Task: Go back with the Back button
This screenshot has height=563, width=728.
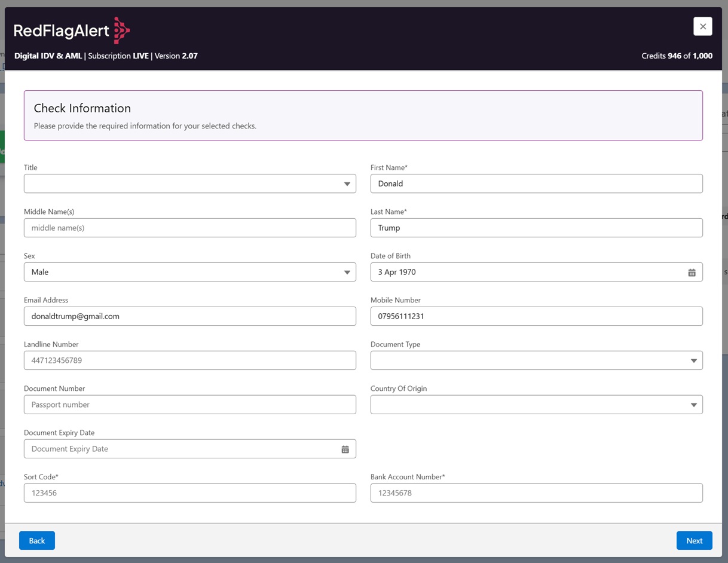Action: coord(37,540)
